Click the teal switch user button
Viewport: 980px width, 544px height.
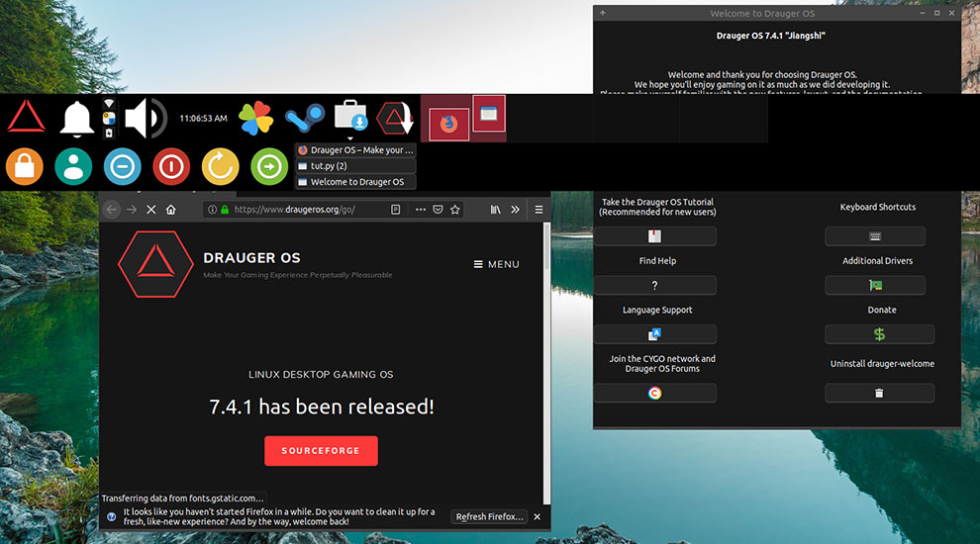[73, 167]
